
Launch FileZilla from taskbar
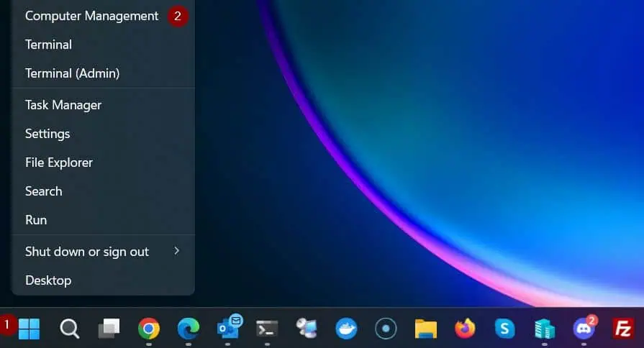[x=623, y=329]
